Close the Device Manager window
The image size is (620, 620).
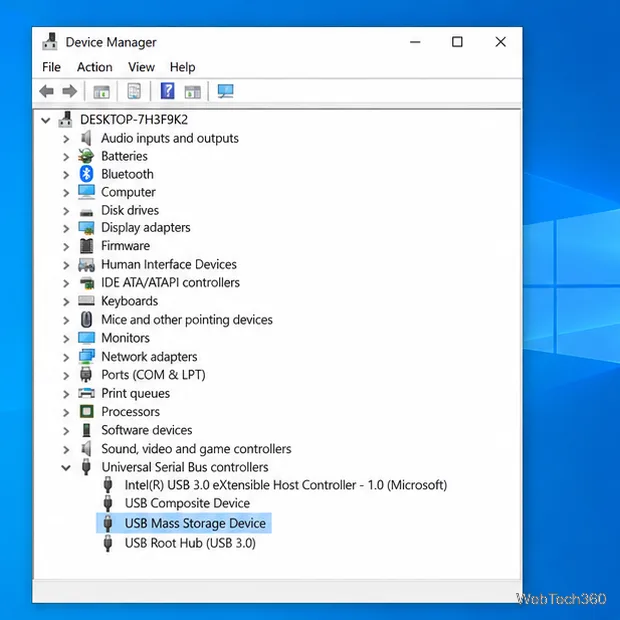501,42
